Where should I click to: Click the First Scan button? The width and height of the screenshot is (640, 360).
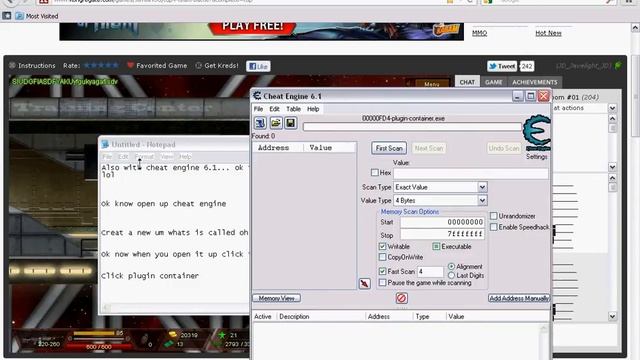tap(389, 148)
